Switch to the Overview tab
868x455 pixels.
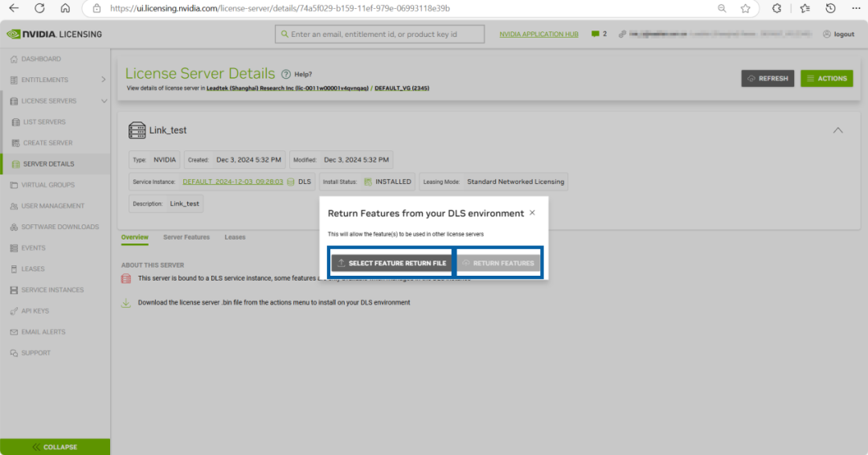[x=134, y=237]
